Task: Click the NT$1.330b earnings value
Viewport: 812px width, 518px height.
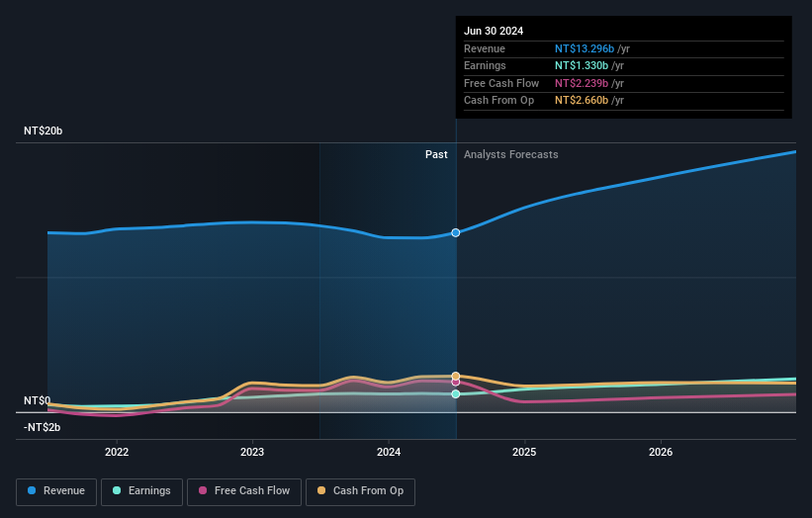Action: 581,65
